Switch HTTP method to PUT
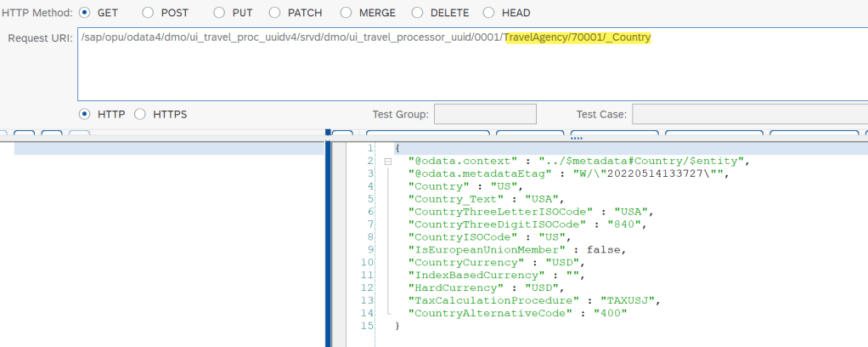The height and width of the screenshot is (347, 868). point(219,13)
